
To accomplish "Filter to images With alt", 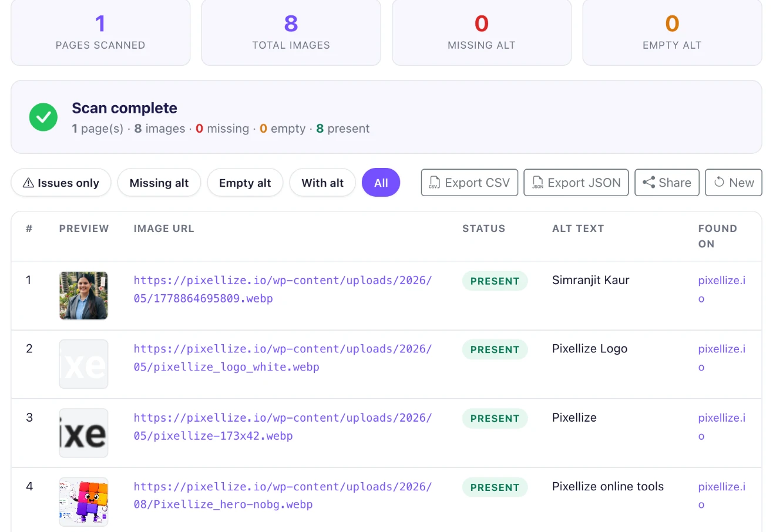I will point(322,183).
